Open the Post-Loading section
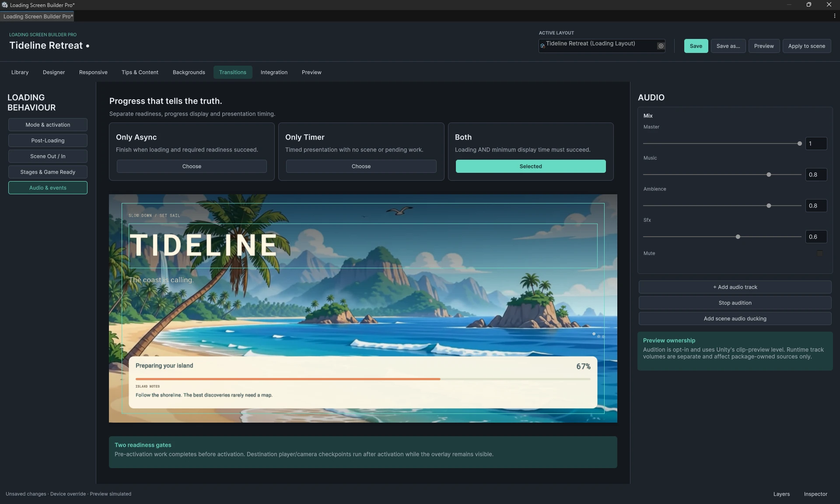 tap(48, 140)
